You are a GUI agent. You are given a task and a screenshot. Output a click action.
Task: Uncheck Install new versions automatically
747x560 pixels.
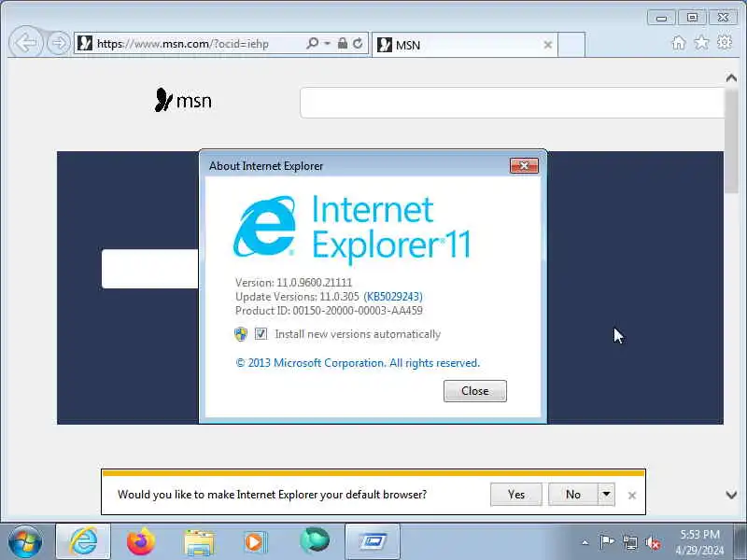pyautogui.click(x=261, y=334)
